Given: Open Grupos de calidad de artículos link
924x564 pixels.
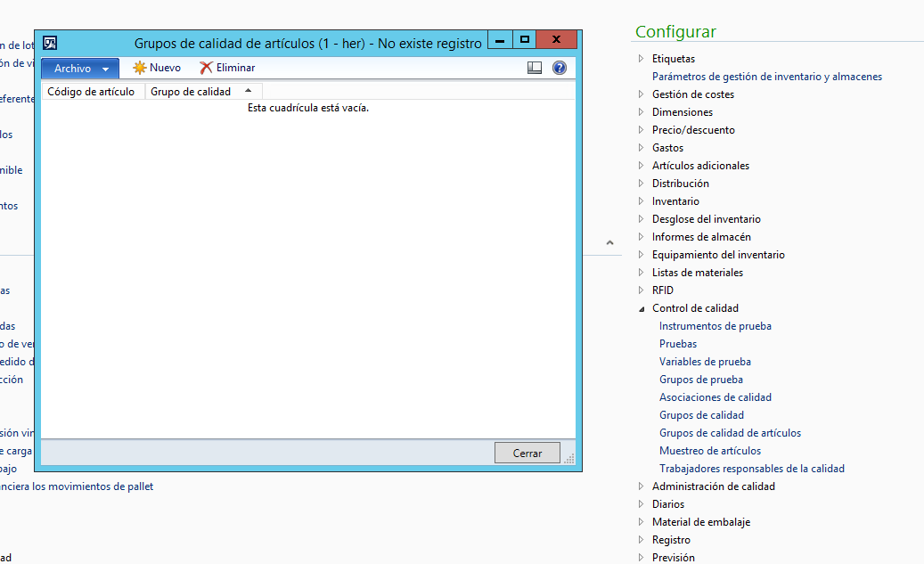Looking at the screenshot, I should coord(730,432).
